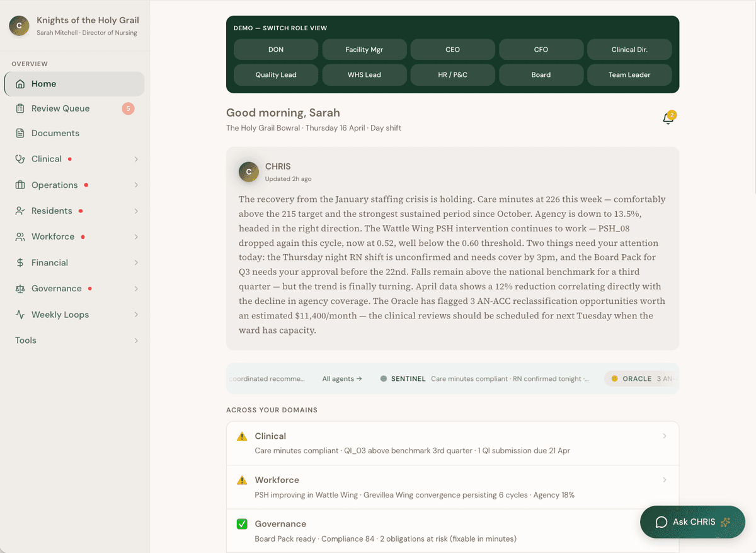Open Workforce via its people icon

pos(21,236)
